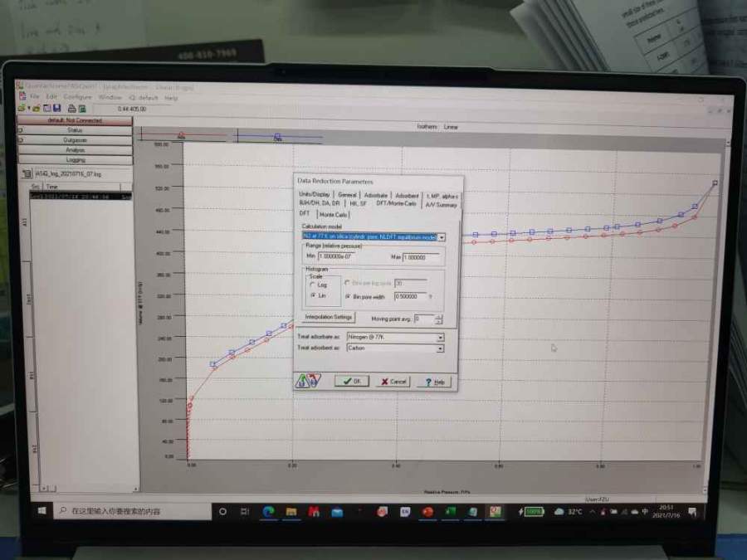Click the Status panel button
This screenshot has height=560, width=747.
75,130
